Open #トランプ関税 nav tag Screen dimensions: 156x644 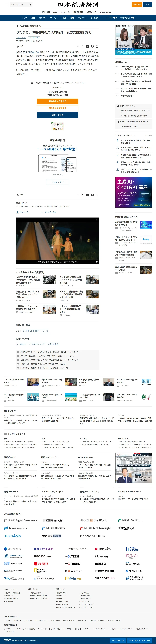coord(112,18)
